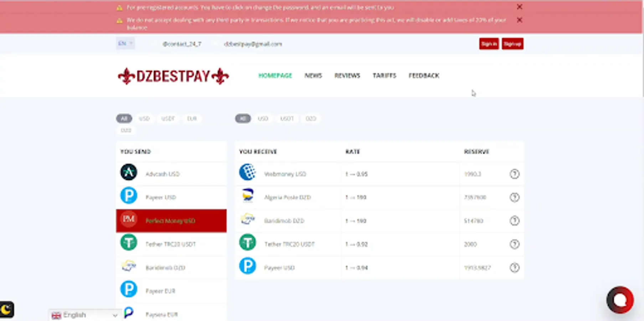Select Tether TRC20 USDT in You Send list
Screen dimensions: 644x321
click(x=171, y=244)
